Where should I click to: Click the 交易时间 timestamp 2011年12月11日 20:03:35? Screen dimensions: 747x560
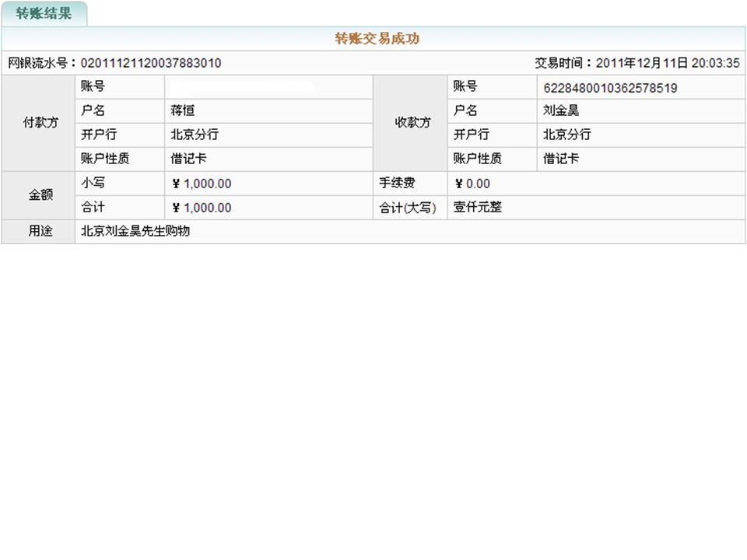(668, 63)
